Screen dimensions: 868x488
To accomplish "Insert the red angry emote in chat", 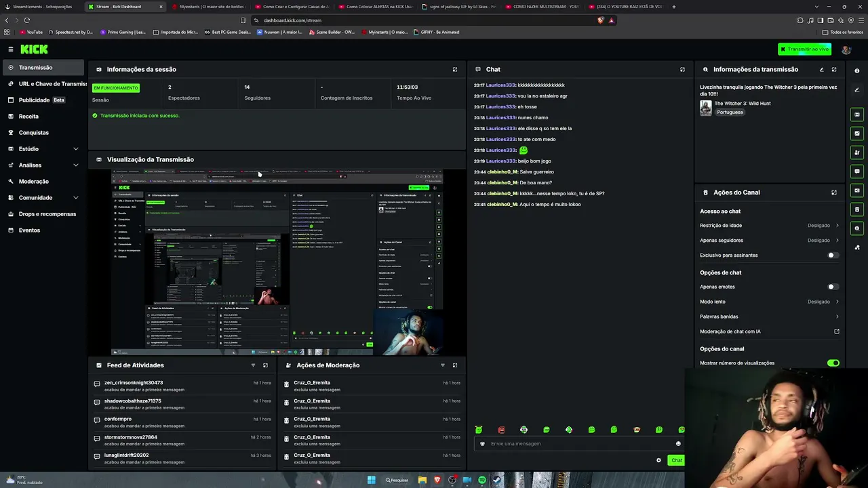I will (x=501, y=430).
